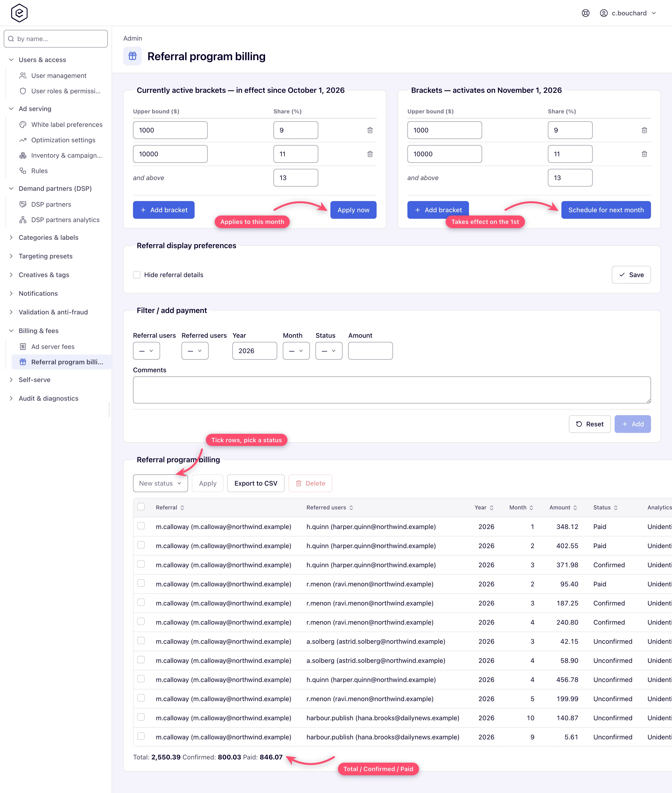The width and height of the screenshot is (672, 793).
Task: Tick row with amount 348.12
Action: [141, 526]
